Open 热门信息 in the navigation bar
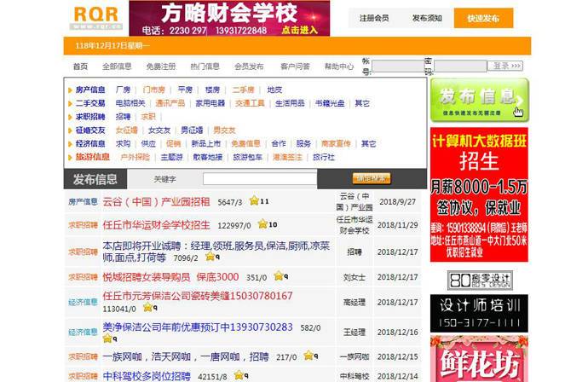 coord(205,67)
